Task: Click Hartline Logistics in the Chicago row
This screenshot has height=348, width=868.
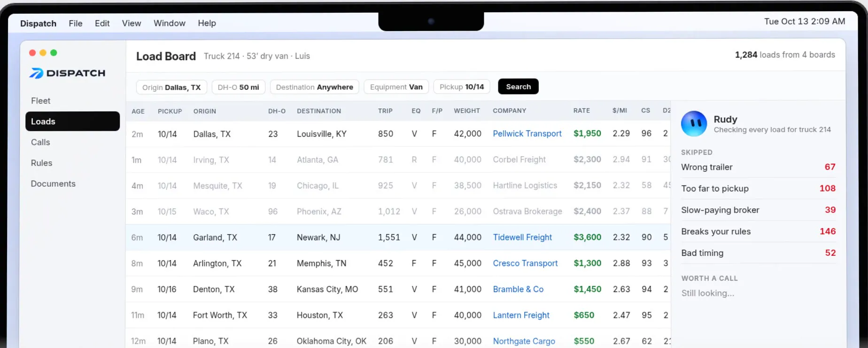Action: (525, 185)
